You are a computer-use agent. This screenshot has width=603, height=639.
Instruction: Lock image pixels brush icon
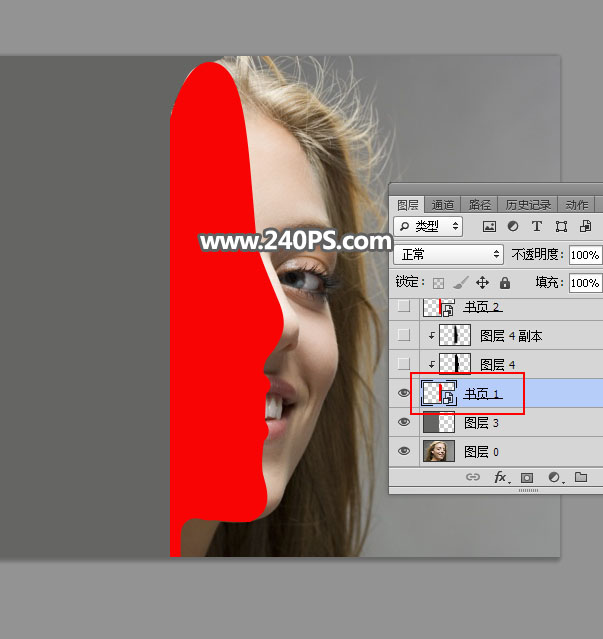pos(461,282)
